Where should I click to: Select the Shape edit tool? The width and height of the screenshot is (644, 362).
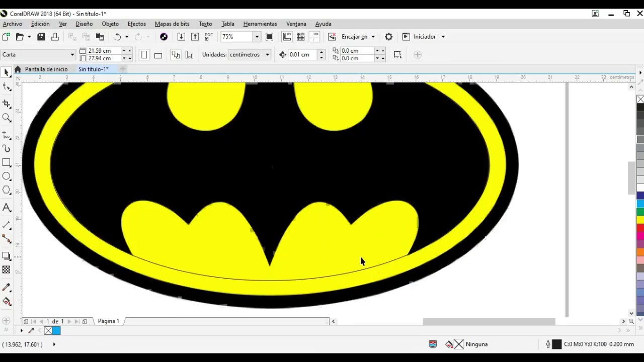pyautogui.click(x=7, y=86)
